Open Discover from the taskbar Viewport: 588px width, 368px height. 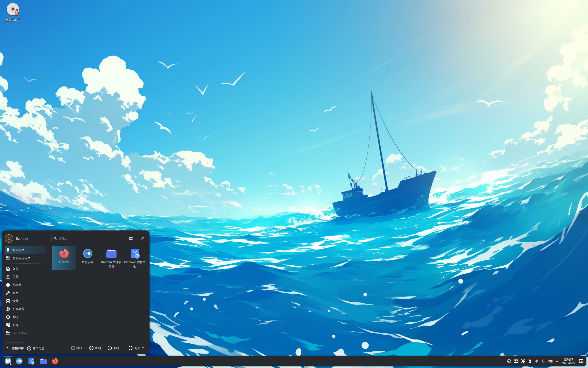pyautogui.click(x=31, y=361)
